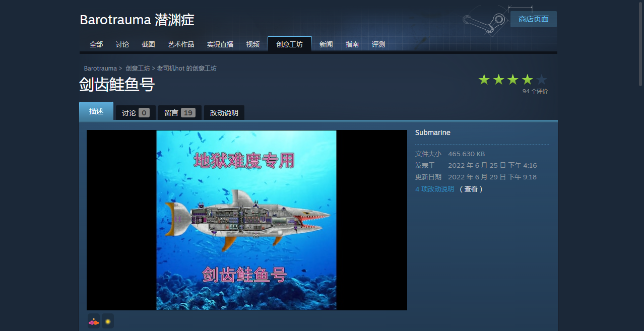Image resolution: width=644 pixels, height=331 pixels.
Task: Open the 留言 19 comments tab
Action: (x=180, y=113)
